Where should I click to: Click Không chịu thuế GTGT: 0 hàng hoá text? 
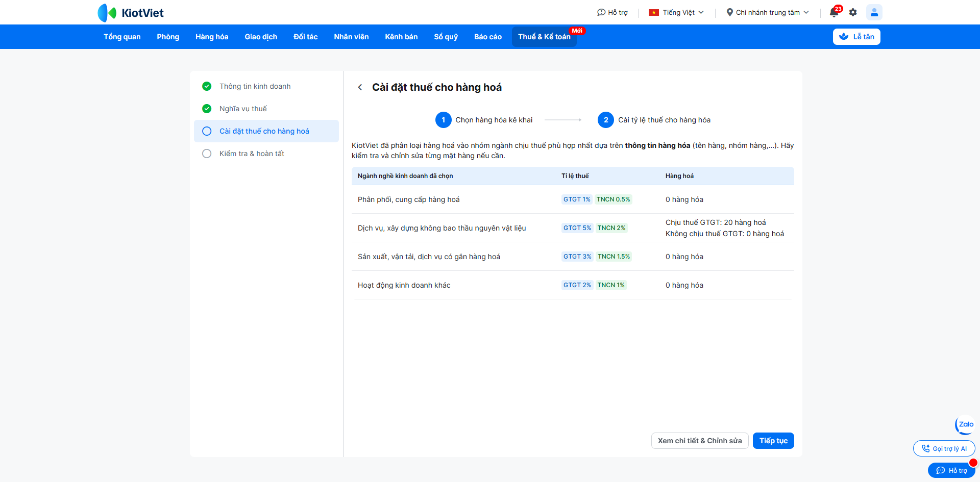pyautogui.click(x=725, y=234)
